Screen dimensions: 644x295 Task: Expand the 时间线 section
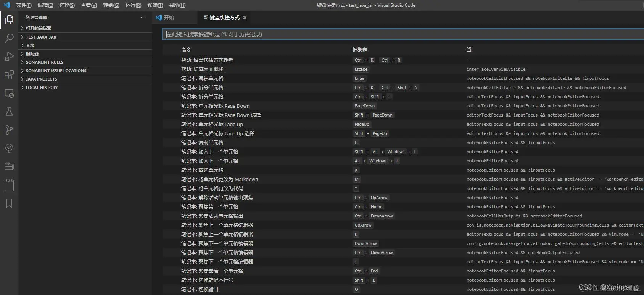click(85, 54)
